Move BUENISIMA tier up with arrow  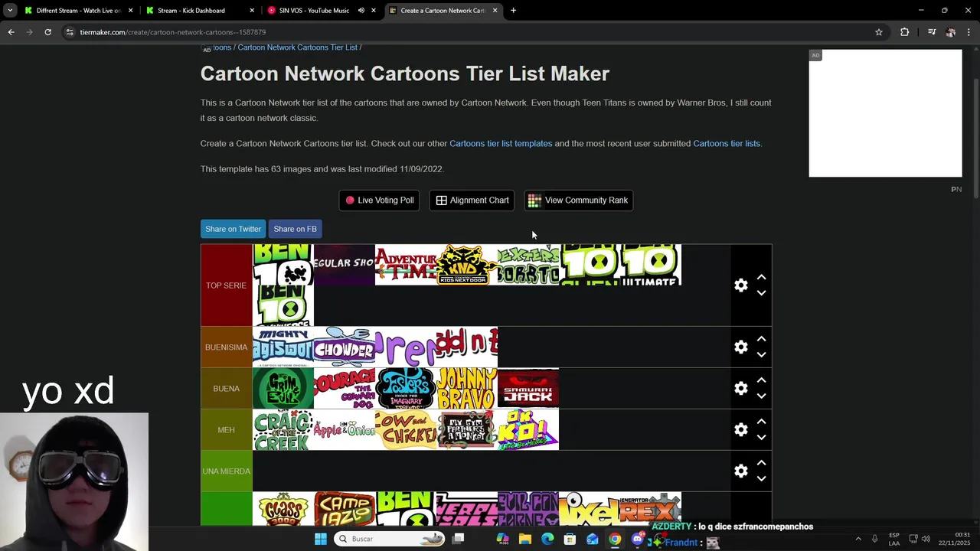pyautogui.click(x=761, y=338)
